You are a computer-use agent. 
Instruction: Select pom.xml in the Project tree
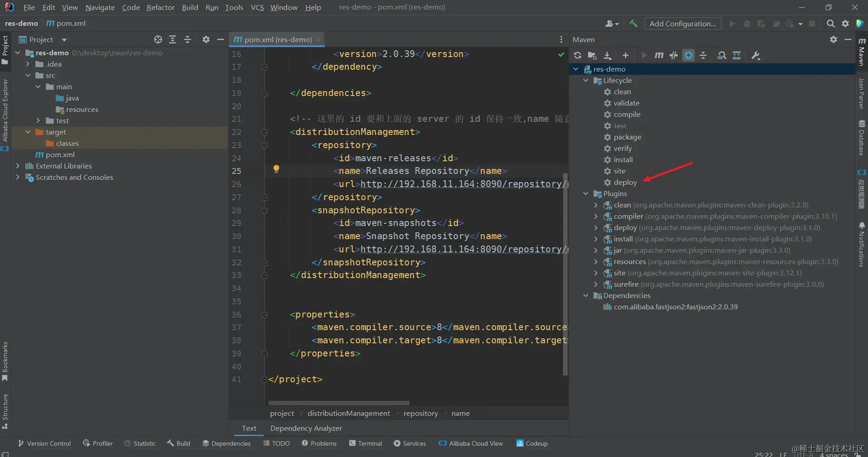60,154
